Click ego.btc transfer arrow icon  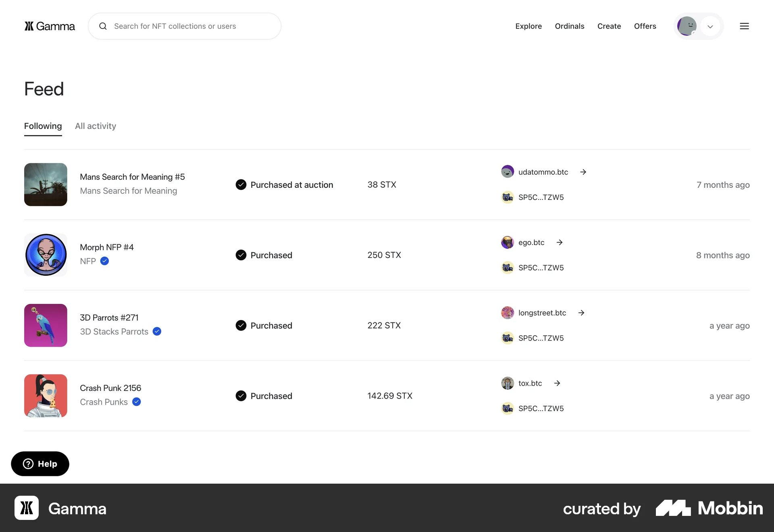559,242
